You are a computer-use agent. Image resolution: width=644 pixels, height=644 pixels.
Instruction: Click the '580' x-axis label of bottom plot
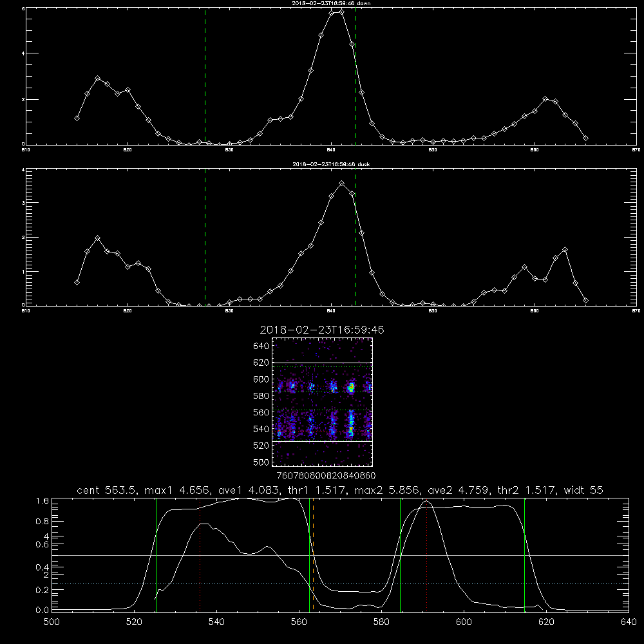[381, 622]
